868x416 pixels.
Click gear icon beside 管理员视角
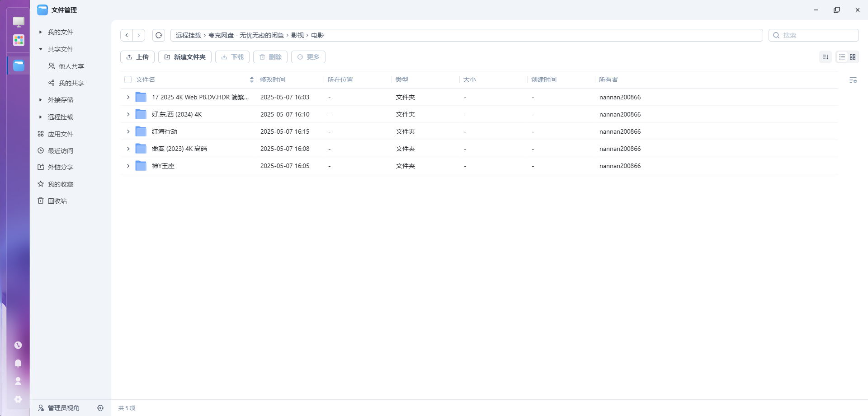(x=100, y=408)
